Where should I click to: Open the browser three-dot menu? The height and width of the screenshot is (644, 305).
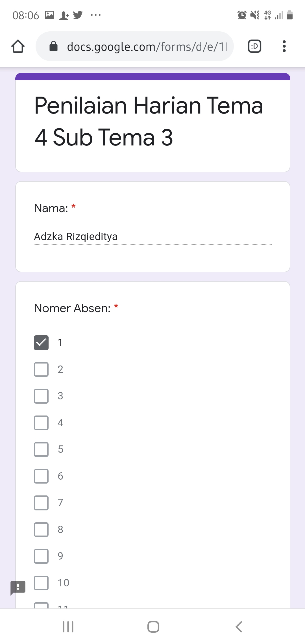284,46
